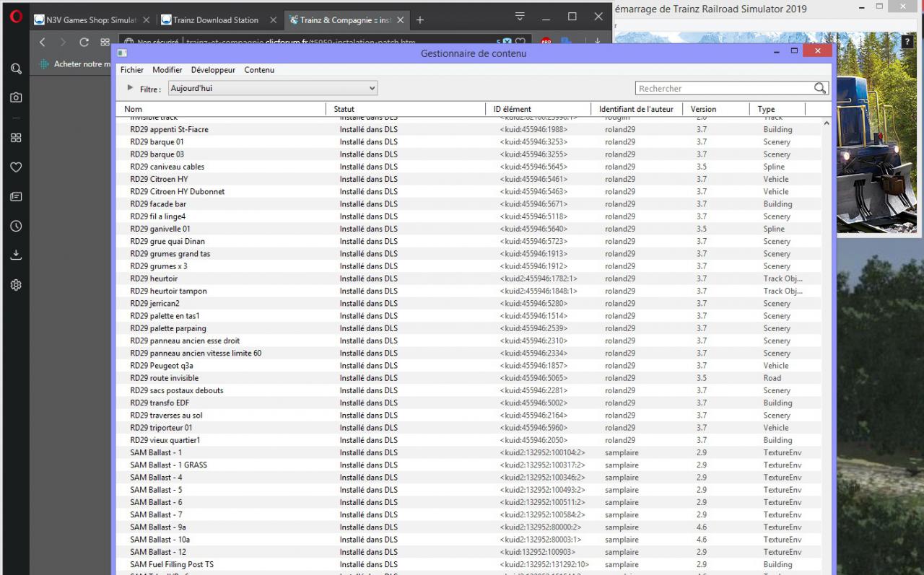Select row RD29 vieux quartier1
The width and height of the screenshot is (924, 575).
(468, 440)
